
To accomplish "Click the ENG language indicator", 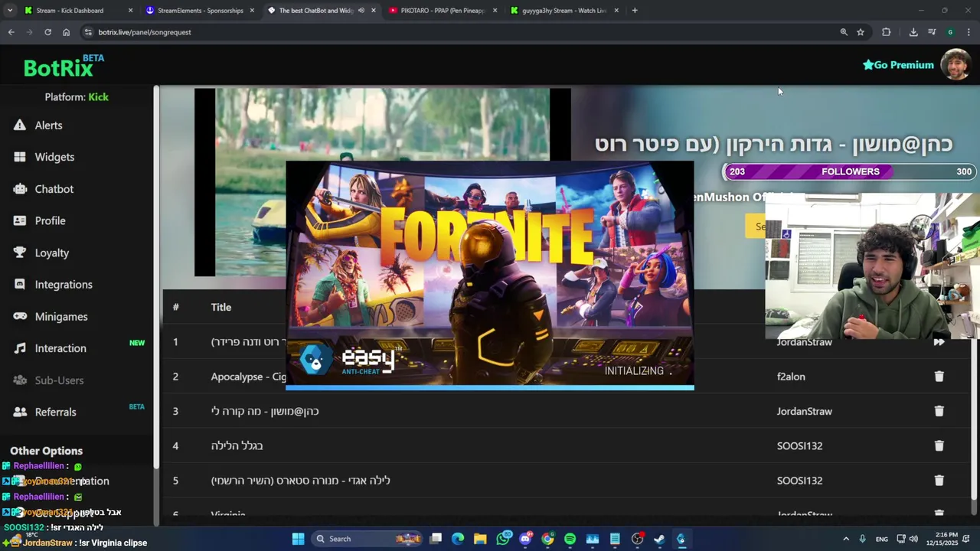I will (882, 539).
